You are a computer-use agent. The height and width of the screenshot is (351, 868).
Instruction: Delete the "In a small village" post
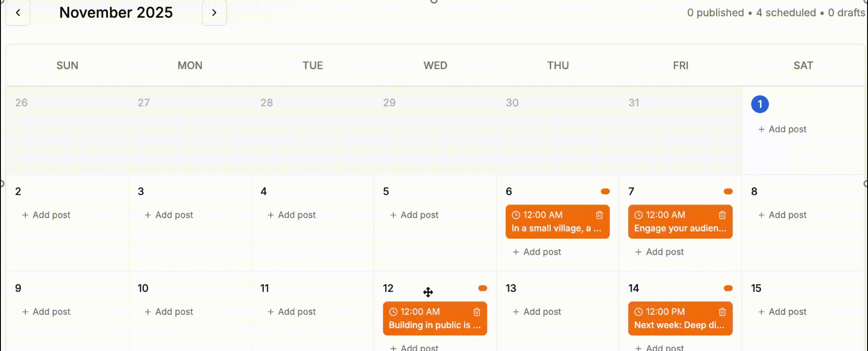coord(599,215)
